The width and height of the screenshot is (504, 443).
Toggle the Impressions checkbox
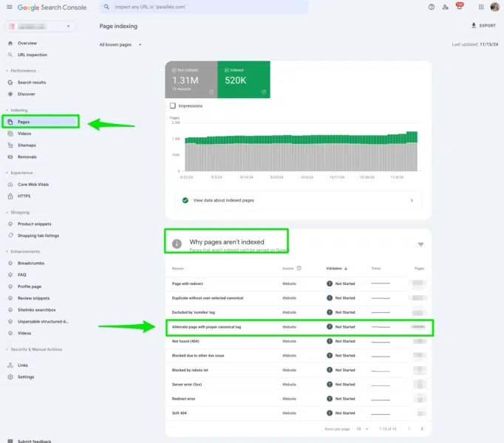pos(173,106)
